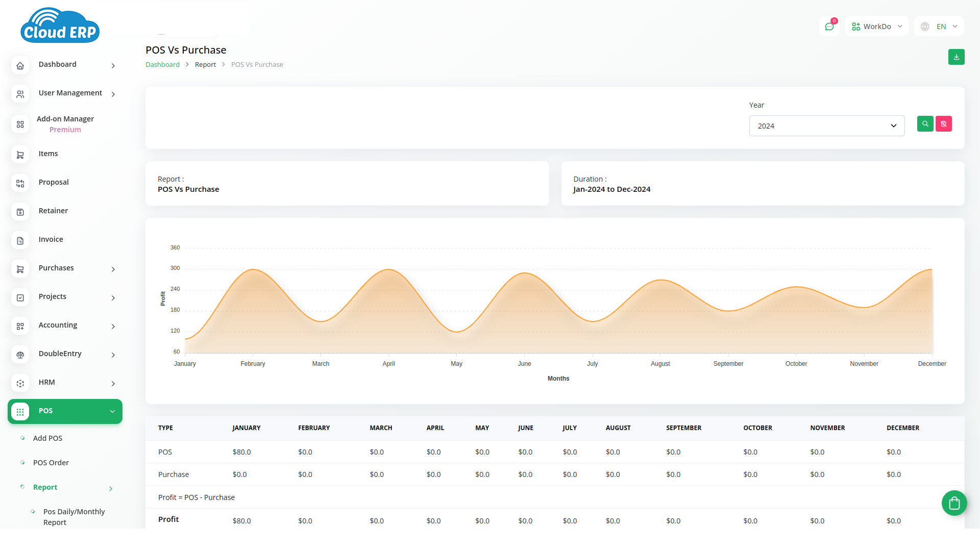Click the Cloud ERP logo
Screen dimensions: 980x551
[x=60, y=26]
